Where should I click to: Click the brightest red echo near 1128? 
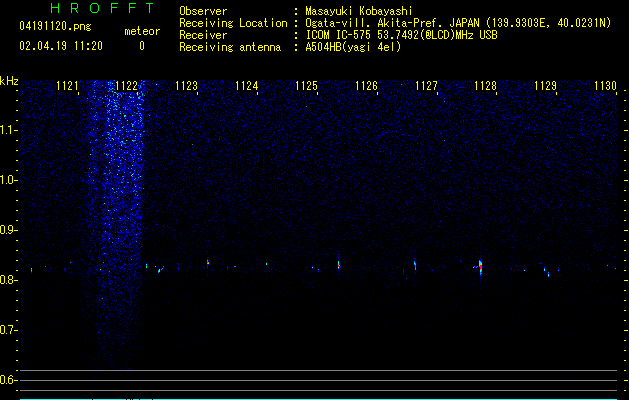[x=481, y=267]
